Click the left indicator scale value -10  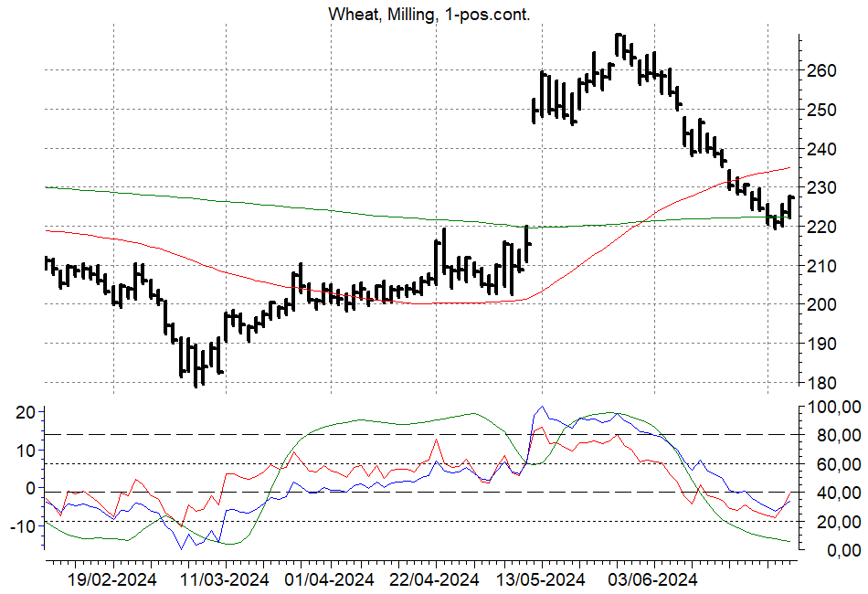click(22, 525)
